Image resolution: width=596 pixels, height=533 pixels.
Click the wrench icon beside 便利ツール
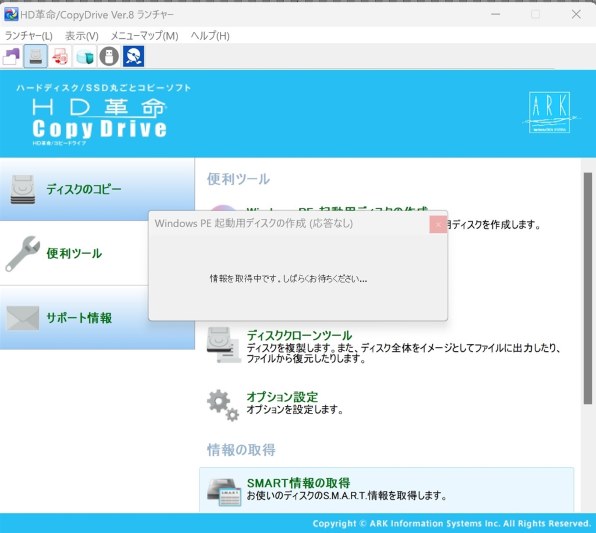click(22, 254)
